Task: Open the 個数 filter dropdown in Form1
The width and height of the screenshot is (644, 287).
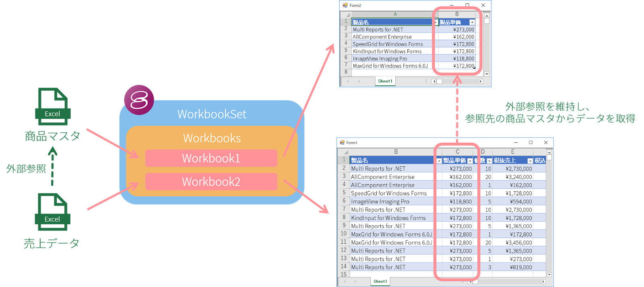Action: click(x=489, y=161)
